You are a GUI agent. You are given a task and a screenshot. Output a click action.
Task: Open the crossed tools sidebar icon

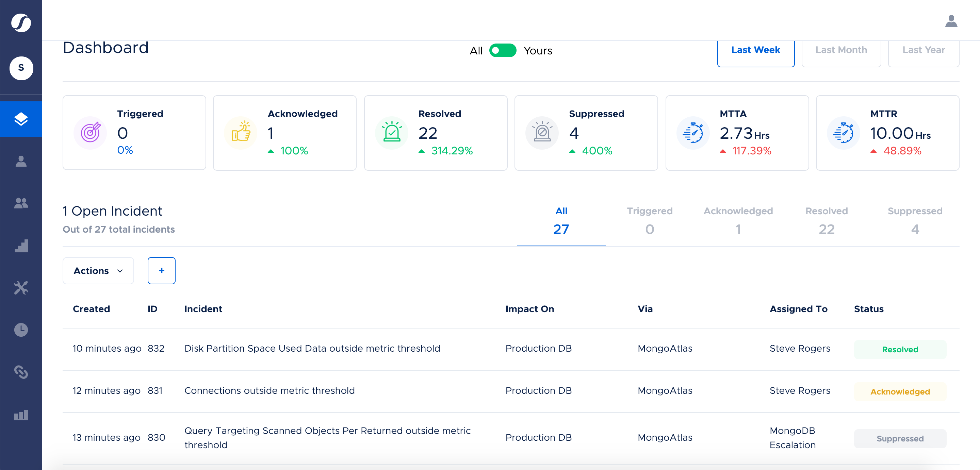[21, 288]
